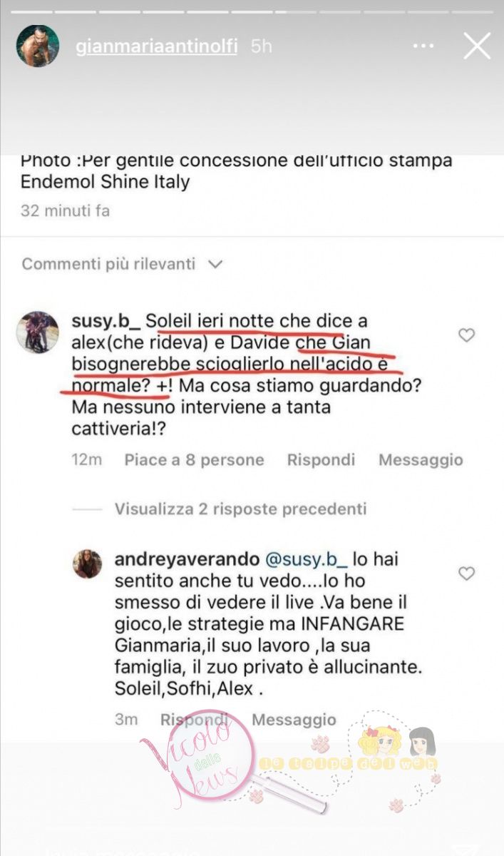Like susy.b_ comment with heart icon
The width and height of the screenshot is (504, 856).
[466, 335]
